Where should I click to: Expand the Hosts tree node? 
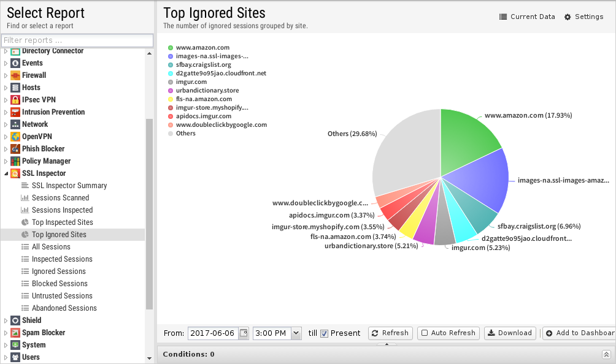[x=6, y=88]
